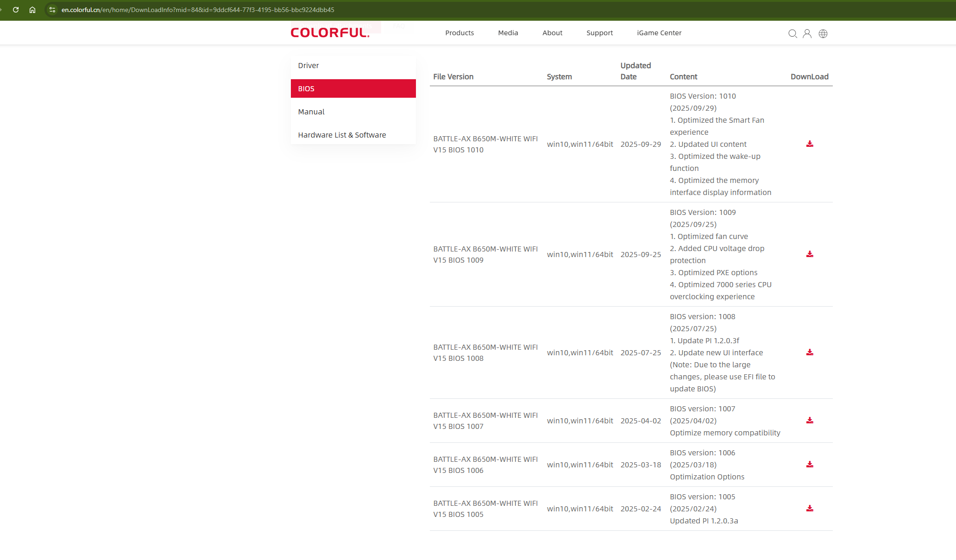Open the search magnifier icon

(x=792, y=33)
